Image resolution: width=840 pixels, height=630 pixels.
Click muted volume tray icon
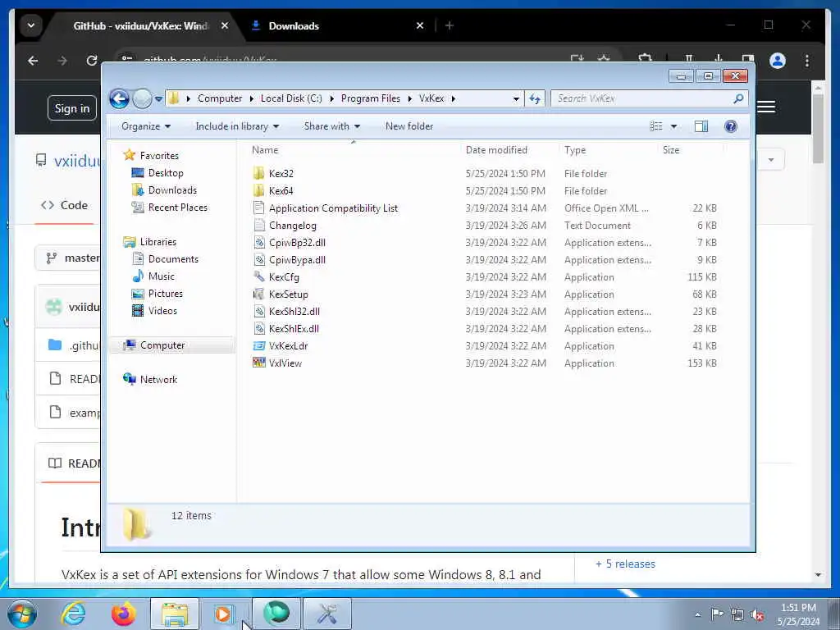757,614
